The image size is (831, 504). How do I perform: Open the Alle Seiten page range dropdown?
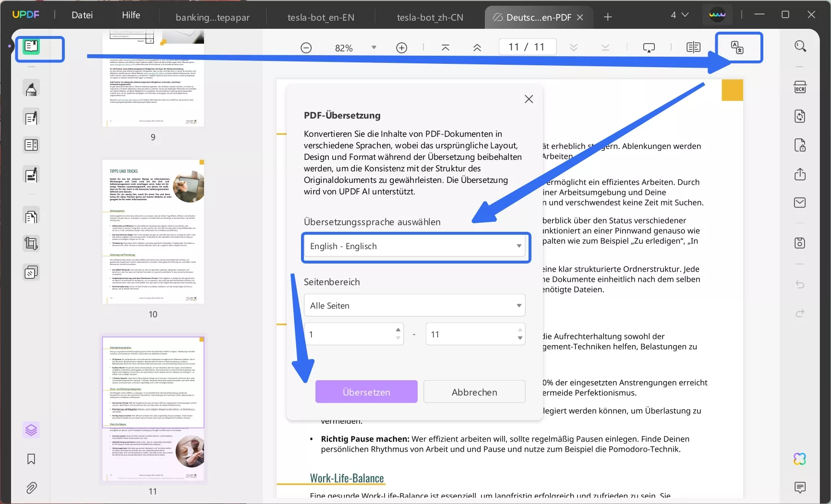click(415, 305)
